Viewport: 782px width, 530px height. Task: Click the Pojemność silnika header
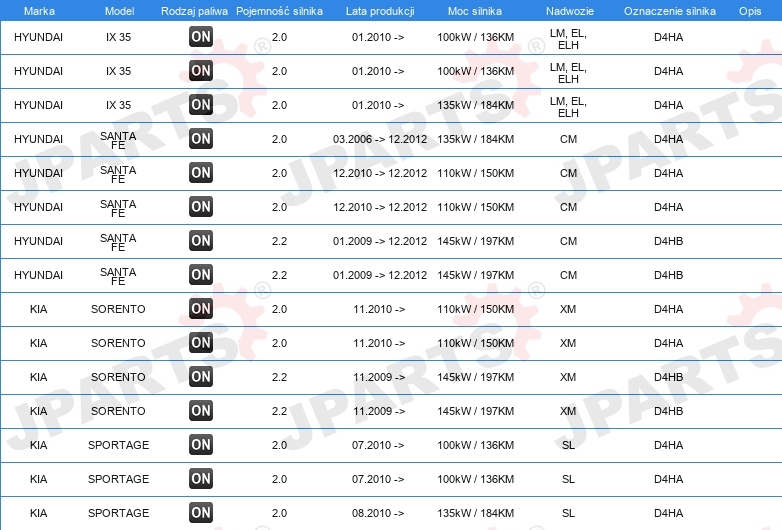[x=279, y=11]
